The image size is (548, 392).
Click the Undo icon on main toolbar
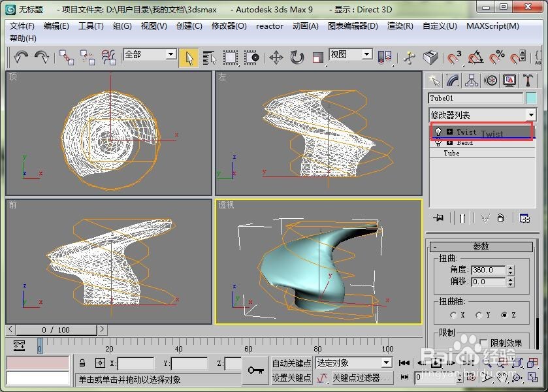click(20, 57)
